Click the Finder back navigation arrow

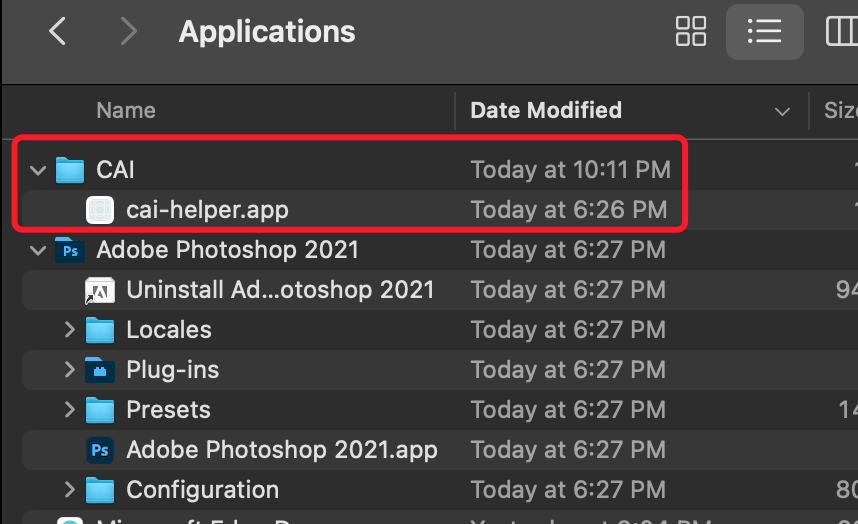(57, 32)
